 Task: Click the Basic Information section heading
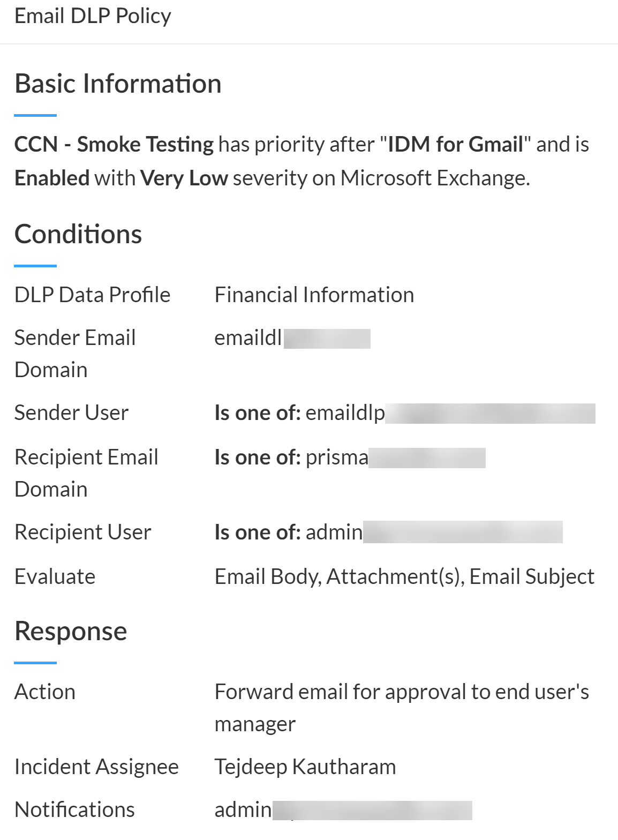point(118,84)
